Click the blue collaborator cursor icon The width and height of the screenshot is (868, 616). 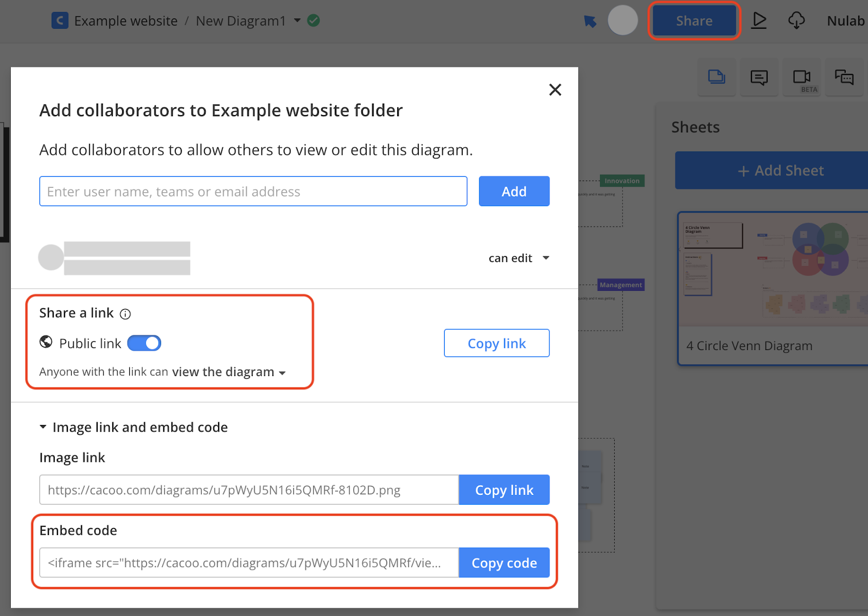[590, 21]
